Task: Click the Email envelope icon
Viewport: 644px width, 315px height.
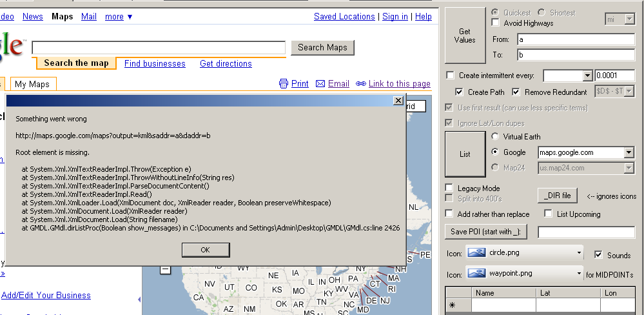Action: point(320,84)
